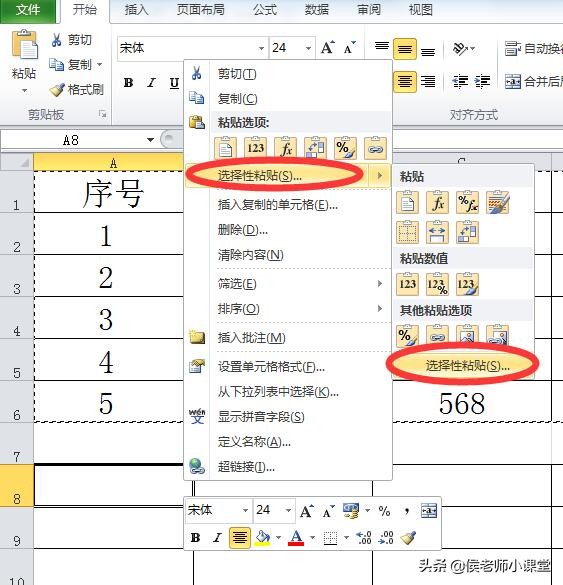Open 设置单元格格式(F) from context menu
Image resolution: width=563 pixels, height=585 pixels.
[288, 367]
